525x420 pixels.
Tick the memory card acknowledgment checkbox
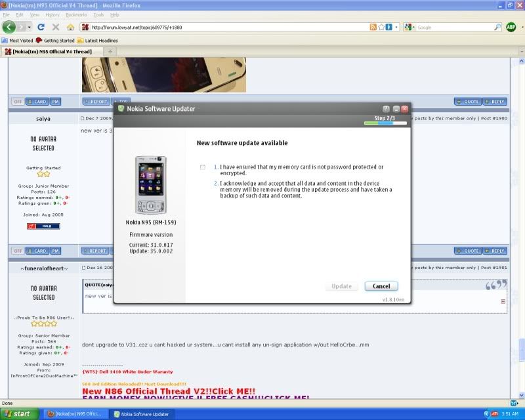click(203, 167)
